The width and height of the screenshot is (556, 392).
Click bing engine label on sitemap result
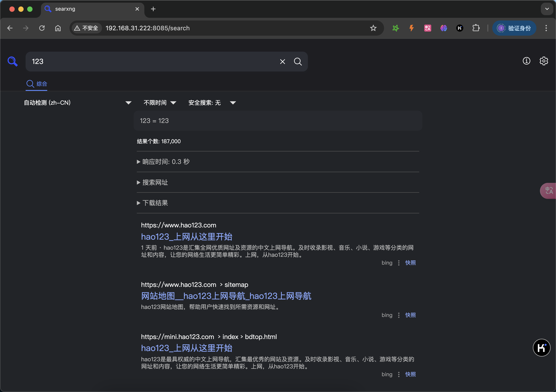click(387, 315)
